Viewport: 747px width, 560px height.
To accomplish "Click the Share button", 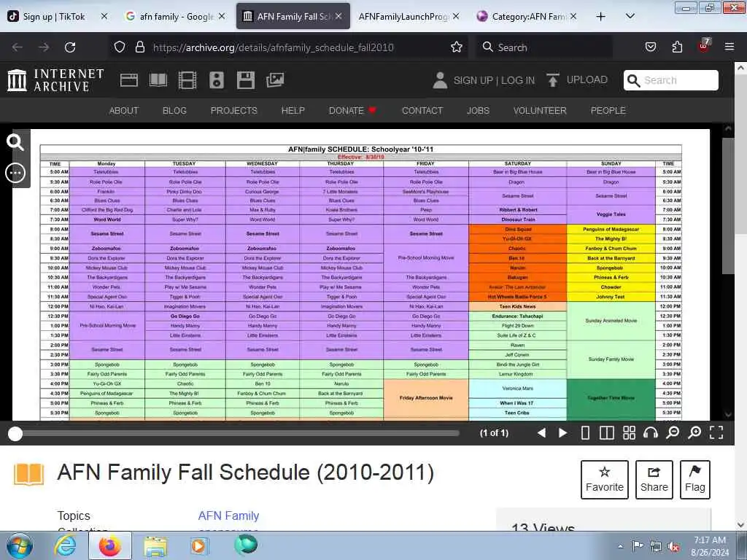I will 654,480.
